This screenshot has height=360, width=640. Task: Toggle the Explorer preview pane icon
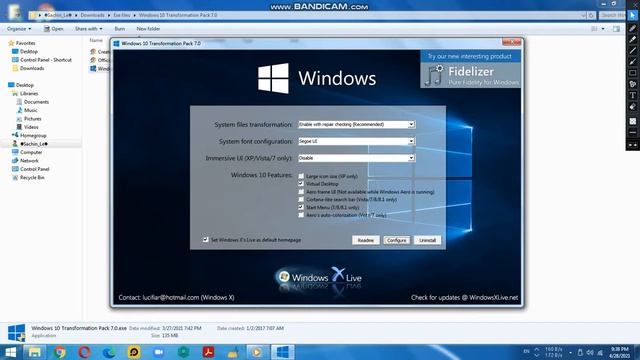(616, 29)
